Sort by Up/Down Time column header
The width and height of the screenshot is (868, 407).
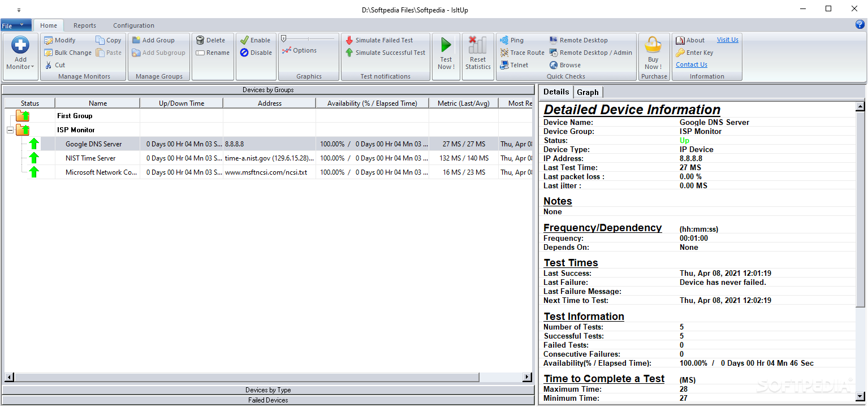182,103
